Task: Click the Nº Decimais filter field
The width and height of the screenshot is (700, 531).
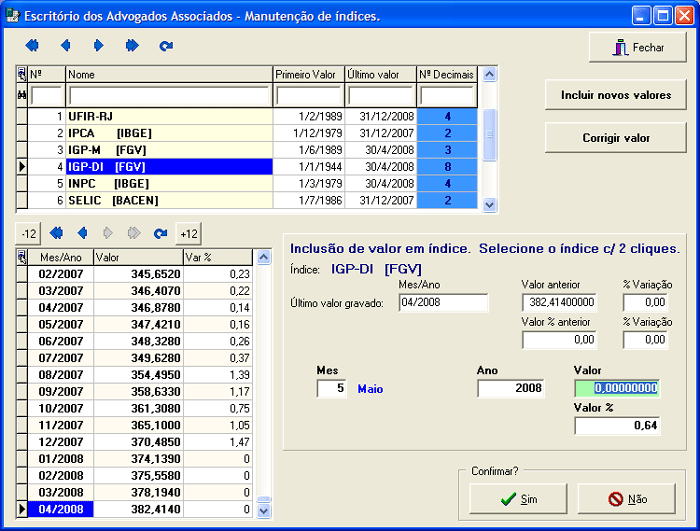Action: (x=447, y=96)
